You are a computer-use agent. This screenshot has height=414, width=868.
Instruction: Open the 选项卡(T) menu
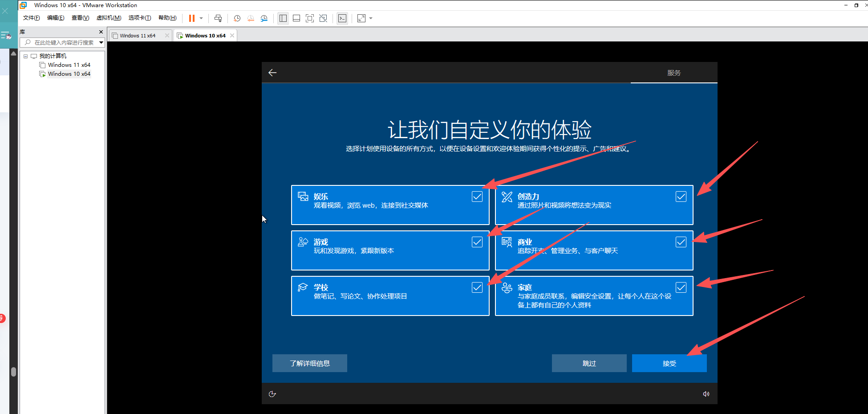click(x=140, y=18)
